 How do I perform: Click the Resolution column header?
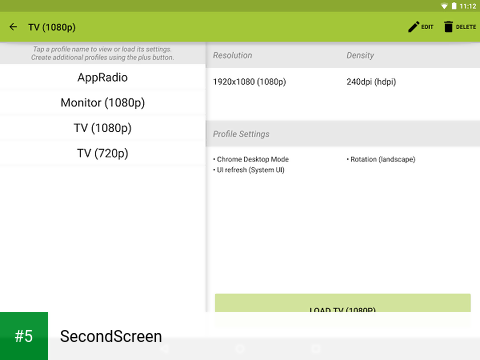tap(233, 55)
